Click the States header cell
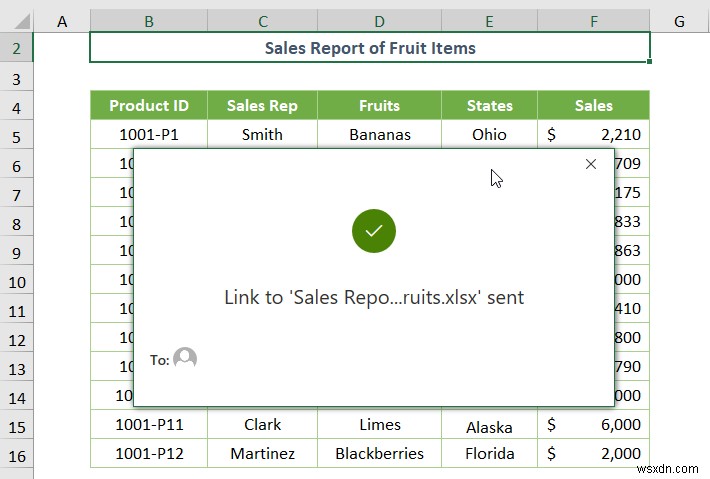 pos(490,105)
